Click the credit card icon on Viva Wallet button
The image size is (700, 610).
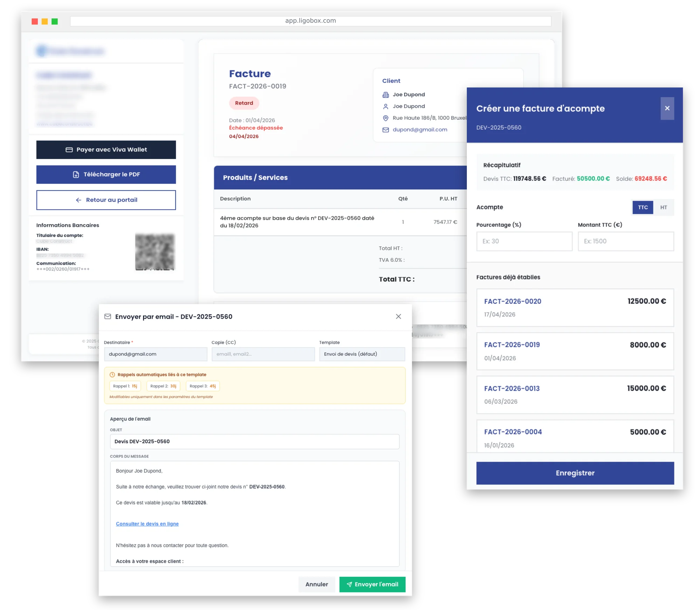[x=69, y=150]
